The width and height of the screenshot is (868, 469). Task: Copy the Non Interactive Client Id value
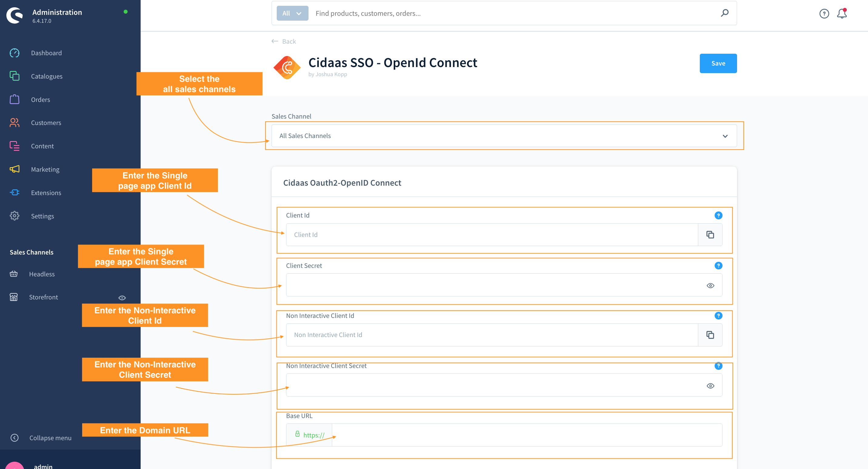tap(710, 335)
